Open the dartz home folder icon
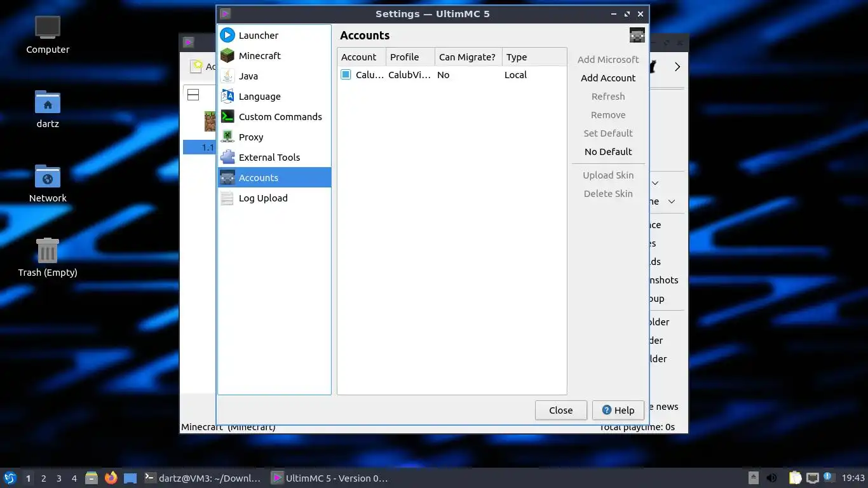 point(48,109)
